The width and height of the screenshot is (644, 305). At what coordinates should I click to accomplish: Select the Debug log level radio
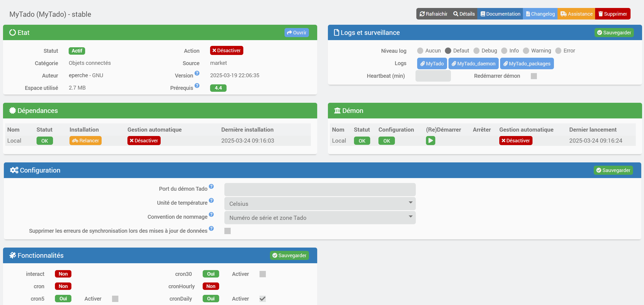coord(476,51)
